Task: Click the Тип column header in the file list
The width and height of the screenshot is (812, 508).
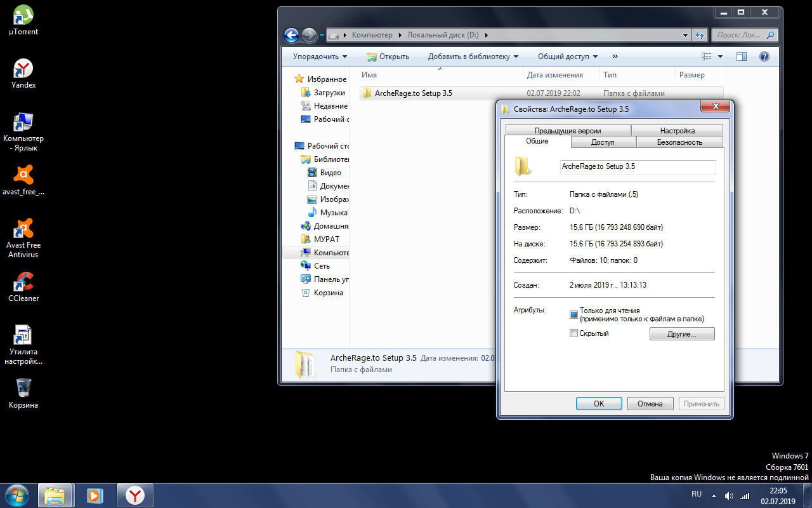Action: click(637, 75)
